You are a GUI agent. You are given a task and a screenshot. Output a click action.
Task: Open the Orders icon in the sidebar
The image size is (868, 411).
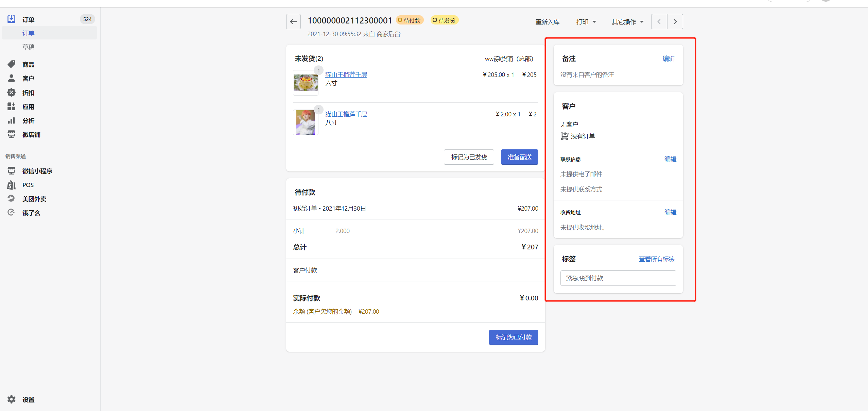(12, 19)
